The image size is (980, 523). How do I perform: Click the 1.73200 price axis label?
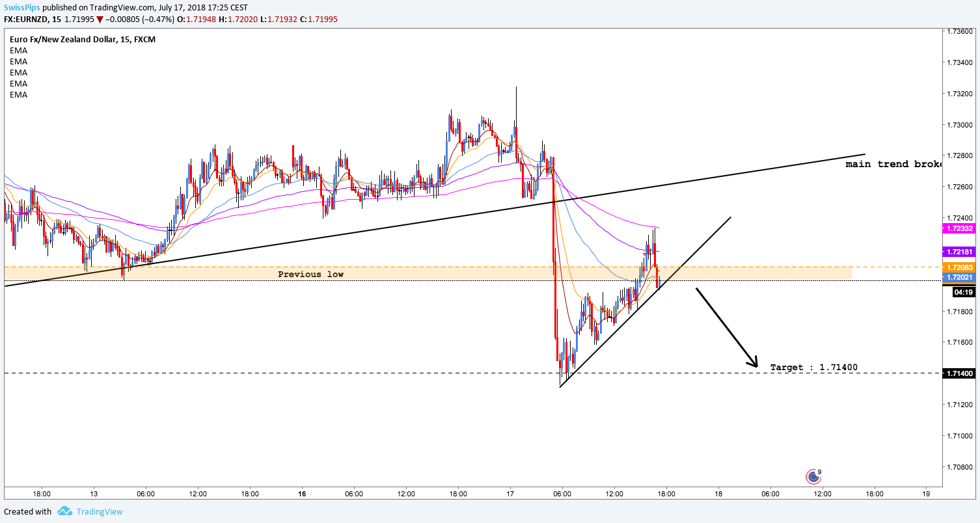[x=960, y=94]
